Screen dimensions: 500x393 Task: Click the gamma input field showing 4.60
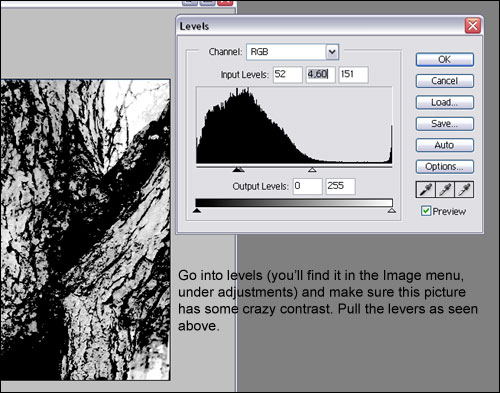pos(321,74)
